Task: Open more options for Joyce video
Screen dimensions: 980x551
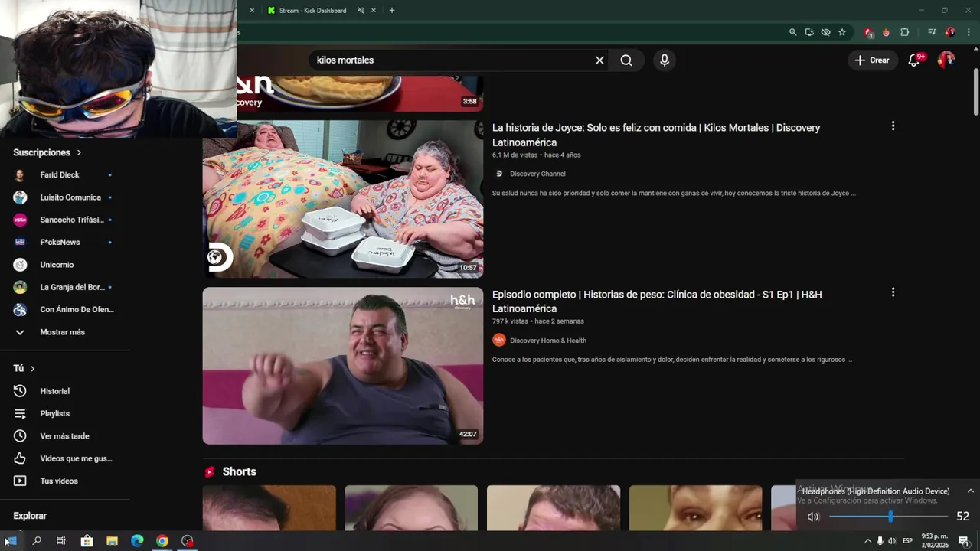Action: [893, 126]
